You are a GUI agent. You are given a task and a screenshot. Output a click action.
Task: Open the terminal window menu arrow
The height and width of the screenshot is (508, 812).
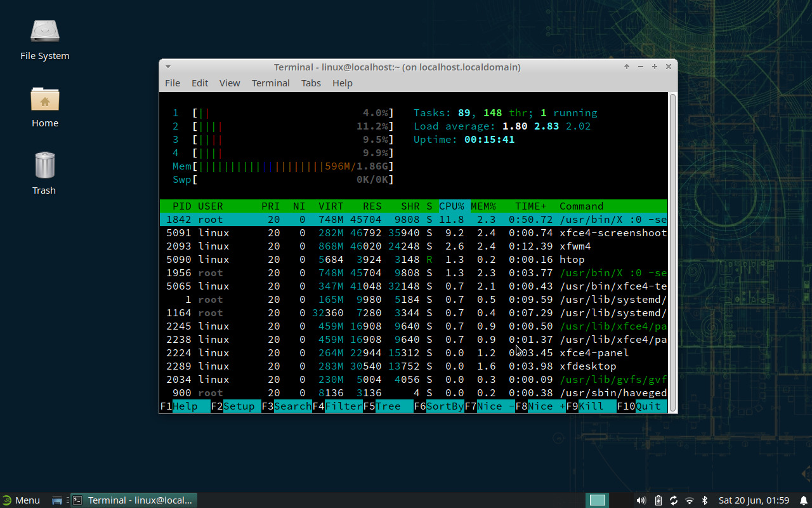(x=167, y=66)
